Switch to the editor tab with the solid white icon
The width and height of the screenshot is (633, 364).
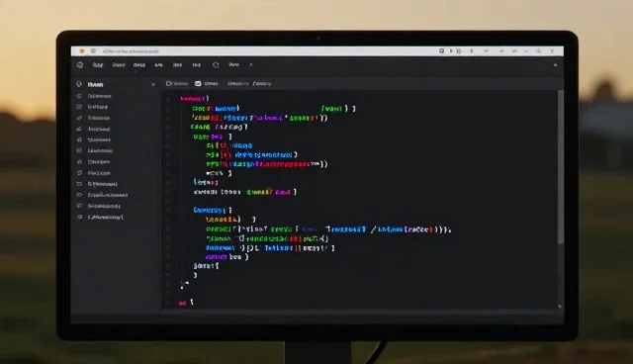[x=207, y=83]
